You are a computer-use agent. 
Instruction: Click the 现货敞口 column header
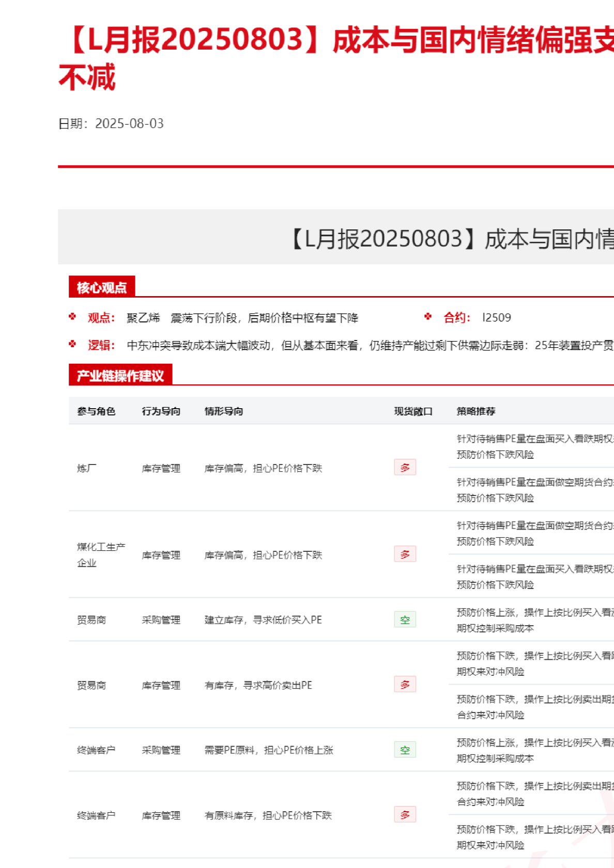[413, 411]
